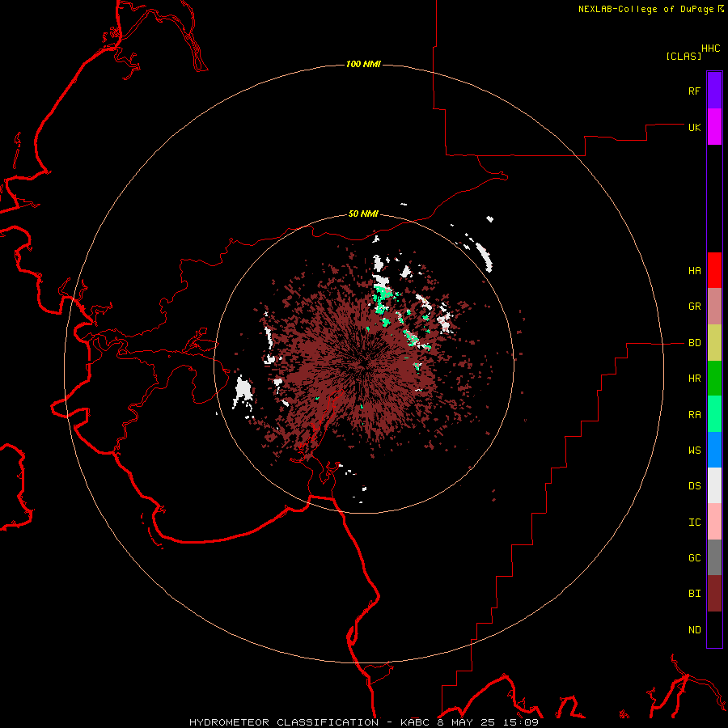Click the 'KABC' radar site identifier
Viewport: 728px width, 728px height.
click(415, 722)
